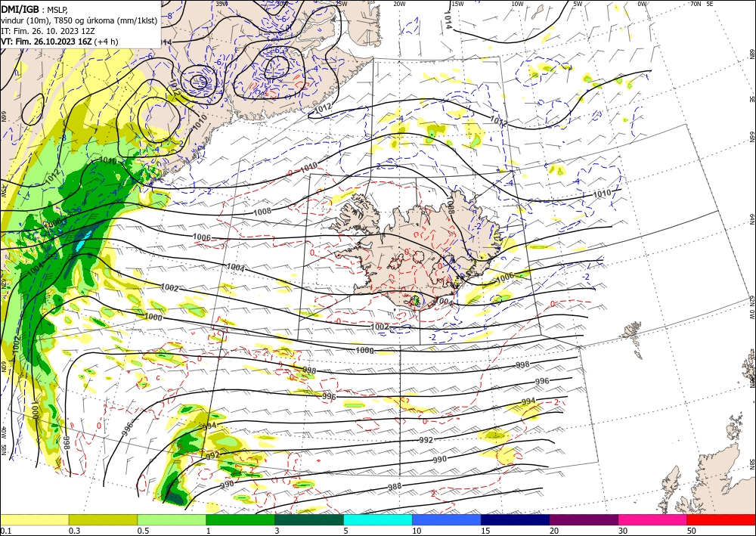Click the '25W' longitude label
This screenshot has height=536, width=756.
(x=341, y=4)
